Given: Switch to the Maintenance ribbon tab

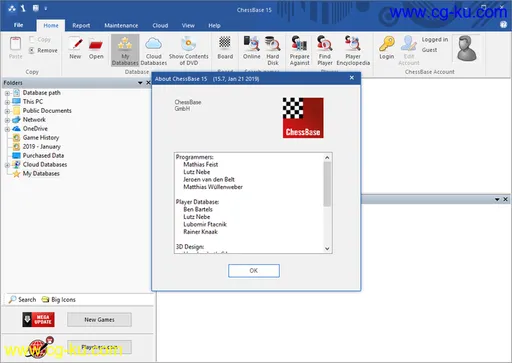Looking at the screenshot, I should [121, 25].
